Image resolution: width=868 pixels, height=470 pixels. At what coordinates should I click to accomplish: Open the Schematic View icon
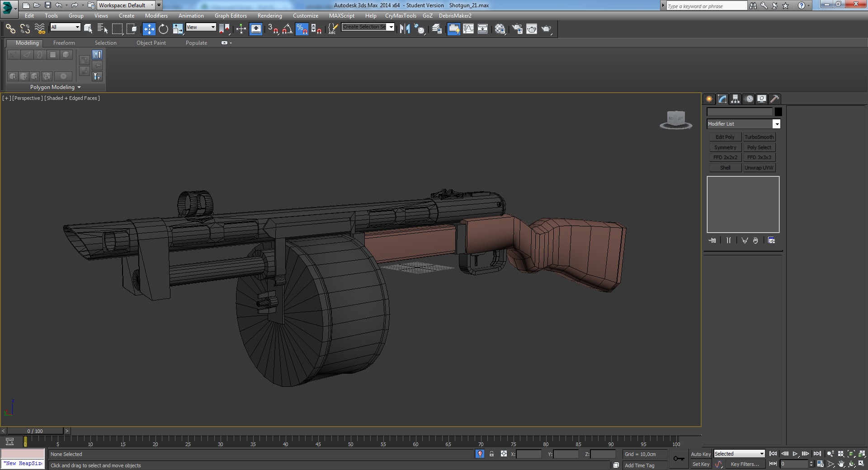[x=482, y=29]
